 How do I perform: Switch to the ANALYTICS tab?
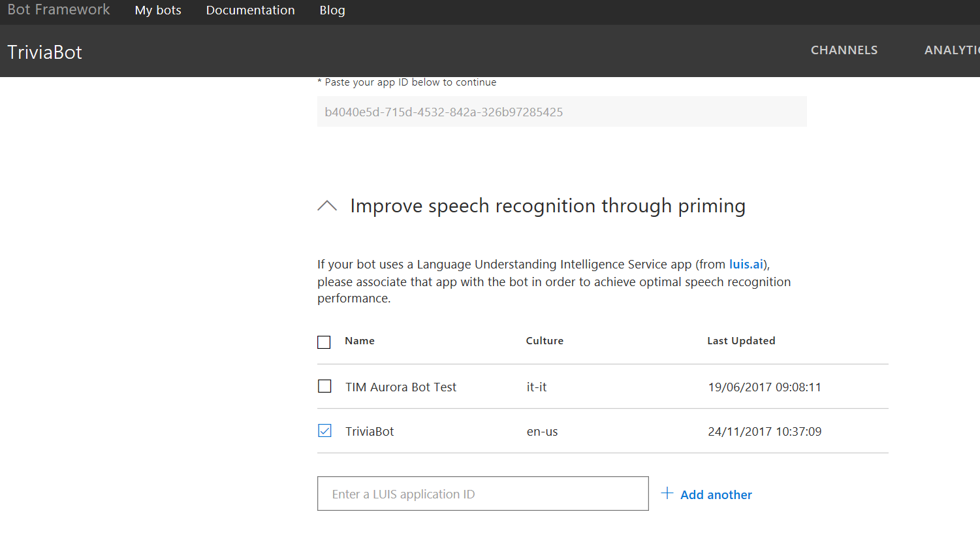[x=951, y=50]
